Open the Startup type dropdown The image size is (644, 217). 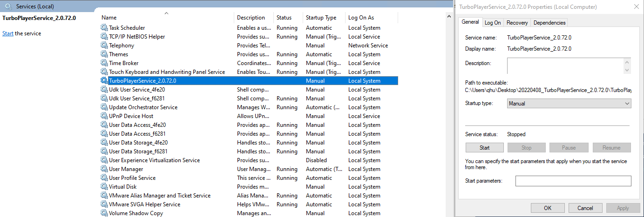(569, 104)
